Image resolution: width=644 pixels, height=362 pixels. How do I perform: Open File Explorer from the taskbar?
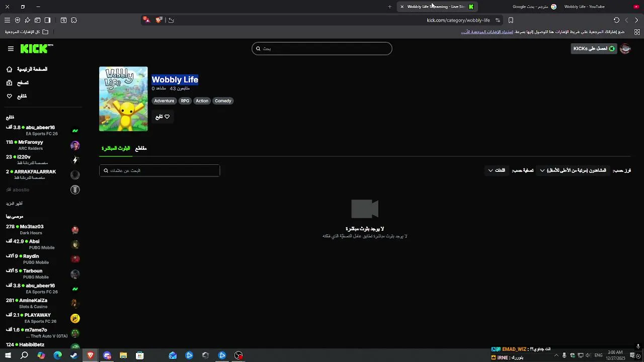point(123,355)
